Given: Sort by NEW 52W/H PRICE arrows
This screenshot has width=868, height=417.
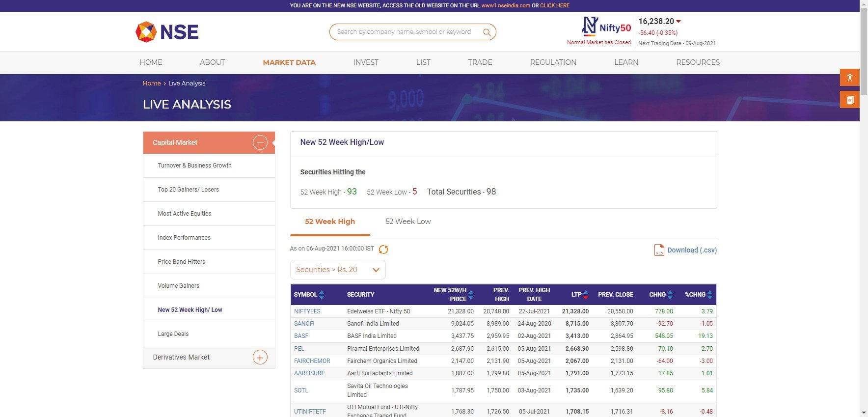Looking at the screenshot, I should pyautogui.click(x=471, y=295).
